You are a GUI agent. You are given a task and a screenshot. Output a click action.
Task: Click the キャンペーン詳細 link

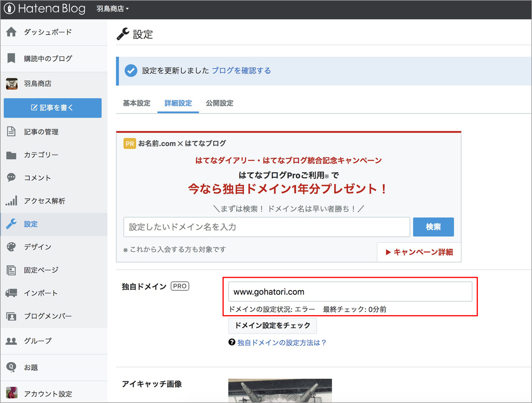(419, 252)
